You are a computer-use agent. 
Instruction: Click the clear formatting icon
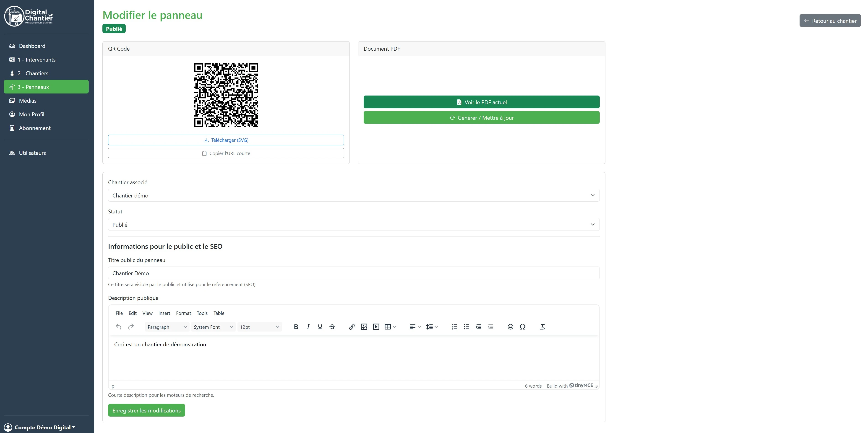[542, 327]
